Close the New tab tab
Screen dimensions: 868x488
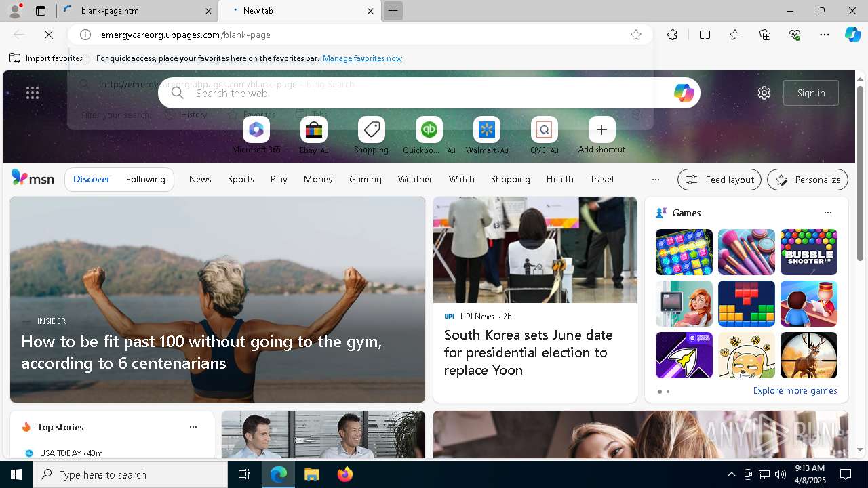370,11
